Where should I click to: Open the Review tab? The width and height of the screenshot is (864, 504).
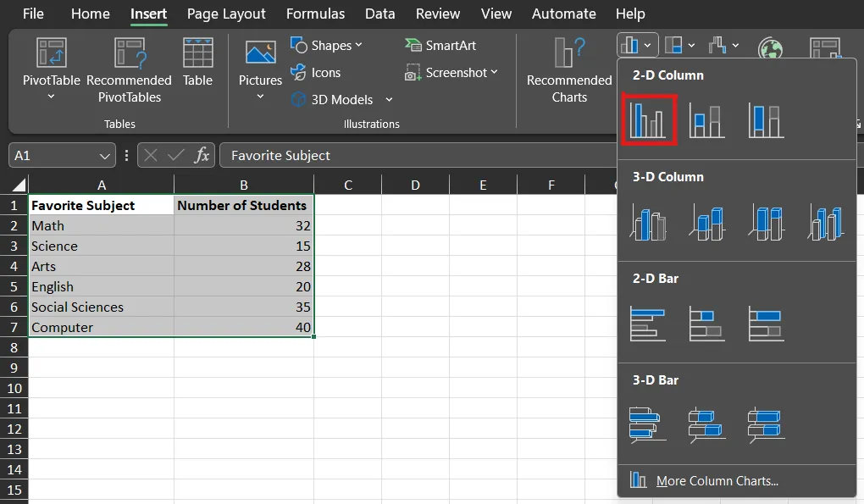[438, 14]
